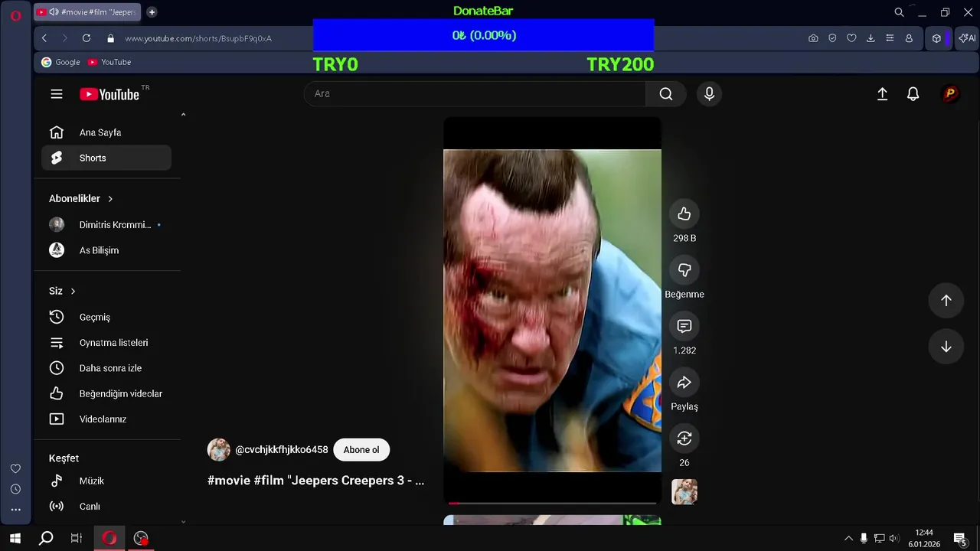
Task: Go back in browser
Action: coord(44,38)
